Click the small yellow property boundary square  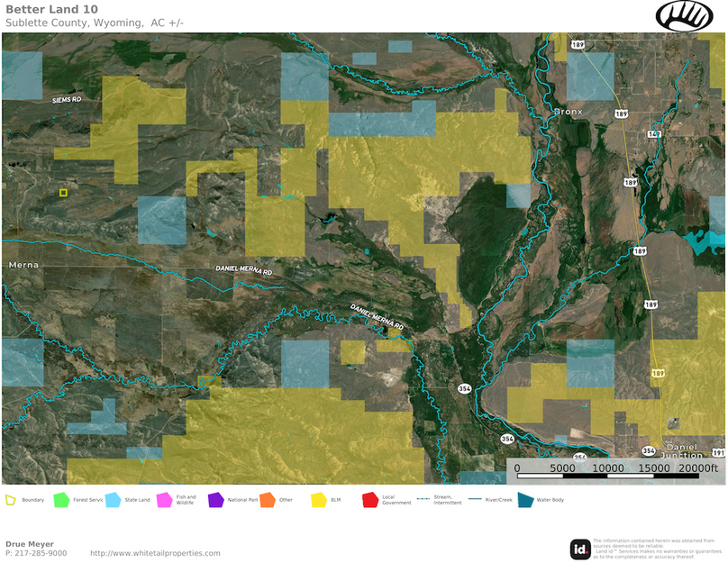click(x=63, y=193)
